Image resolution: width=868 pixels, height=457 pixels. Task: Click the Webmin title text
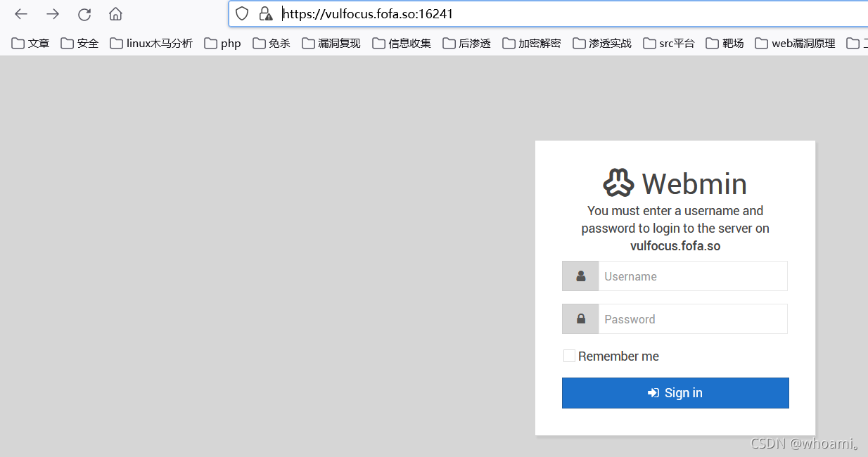(x=694, y=184)
